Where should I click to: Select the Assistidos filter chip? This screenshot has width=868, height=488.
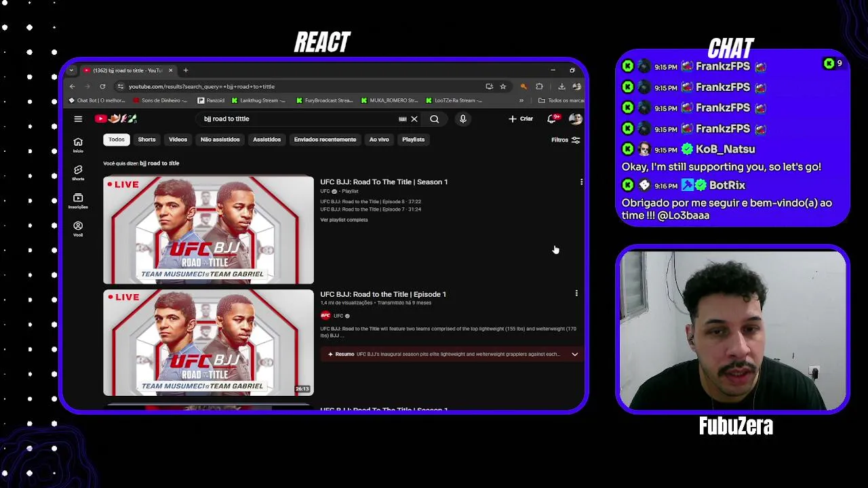click(267, 140)
